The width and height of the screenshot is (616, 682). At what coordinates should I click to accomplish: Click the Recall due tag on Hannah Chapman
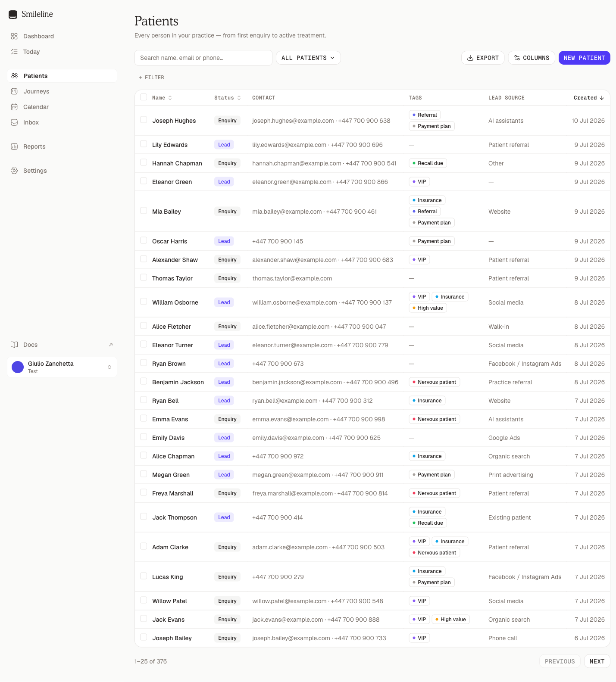pos(428,163)
